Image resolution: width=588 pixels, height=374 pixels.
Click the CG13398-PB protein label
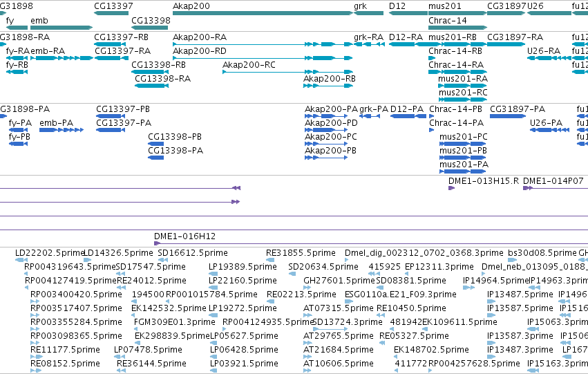(x=175, y=137)
